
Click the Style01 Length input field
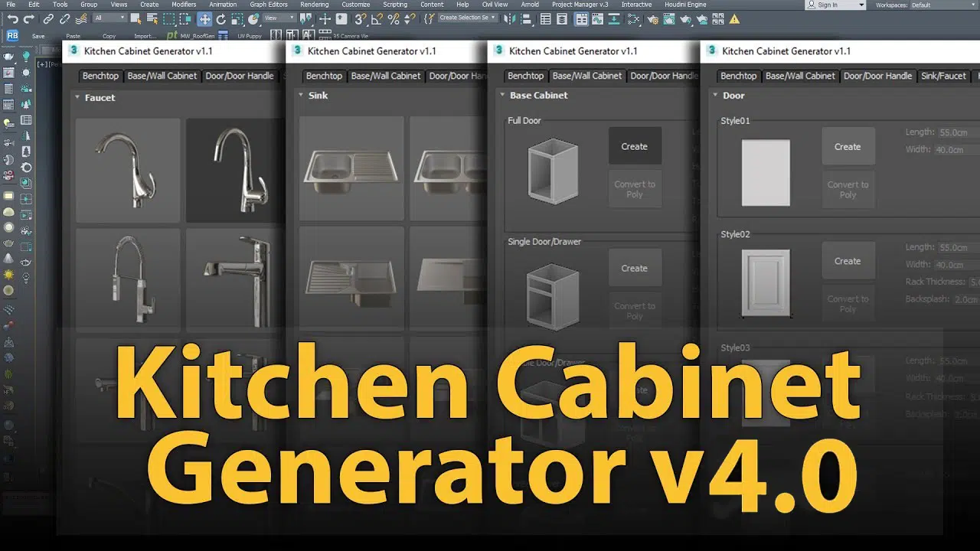click(959, 132)
